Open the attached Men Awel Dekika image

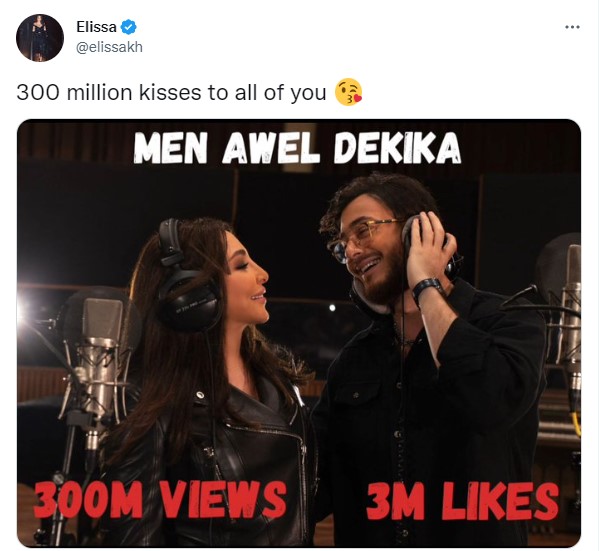[x=299, y=333]
